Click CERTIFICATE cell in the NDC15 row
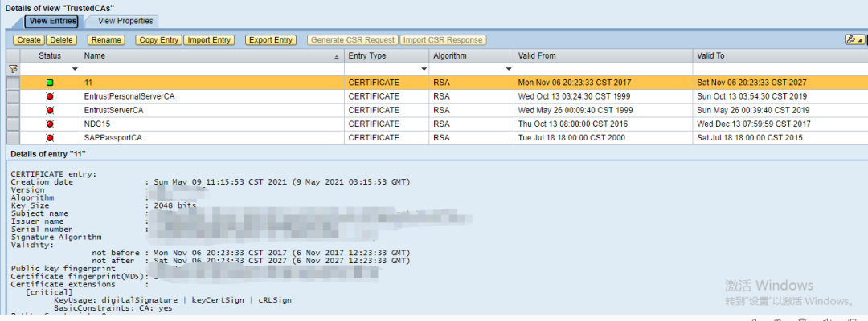 (387, 124)
